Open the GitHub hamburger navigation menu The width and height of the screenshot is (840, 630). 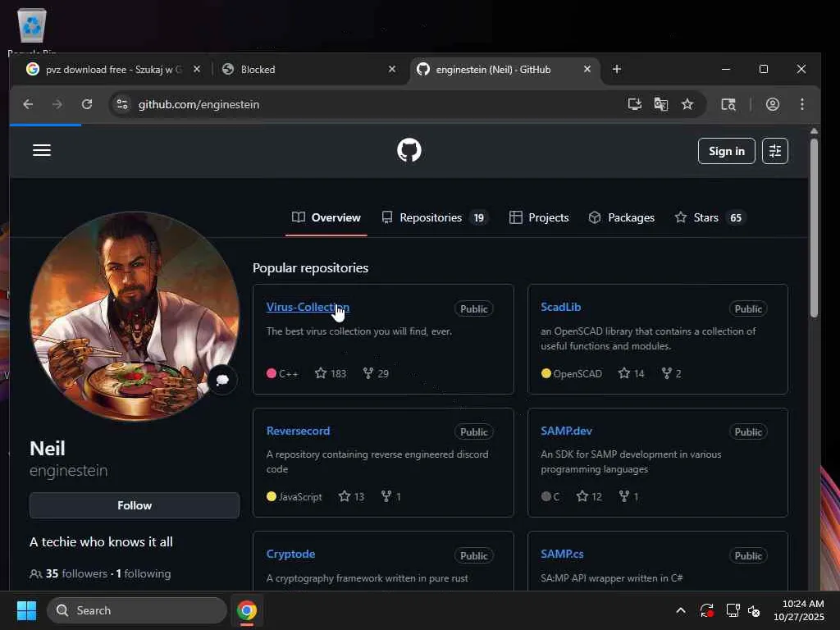(42, 150)
